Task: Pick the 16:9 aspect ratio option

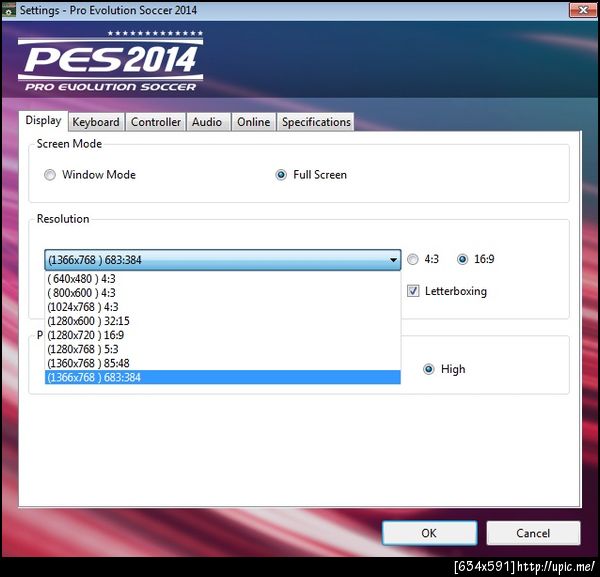Action: [x=462, y=259]
